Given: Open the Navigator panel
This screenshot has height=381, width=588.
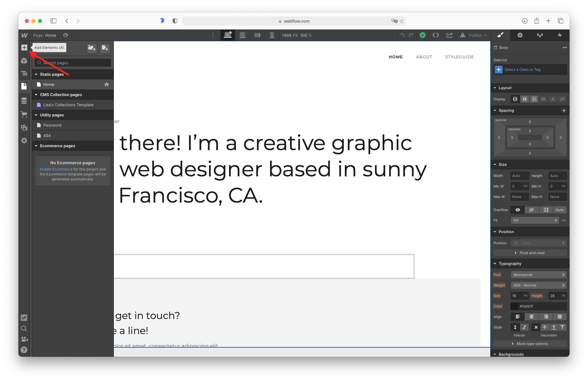Looking at the screenshot, I should pos(24,73).
